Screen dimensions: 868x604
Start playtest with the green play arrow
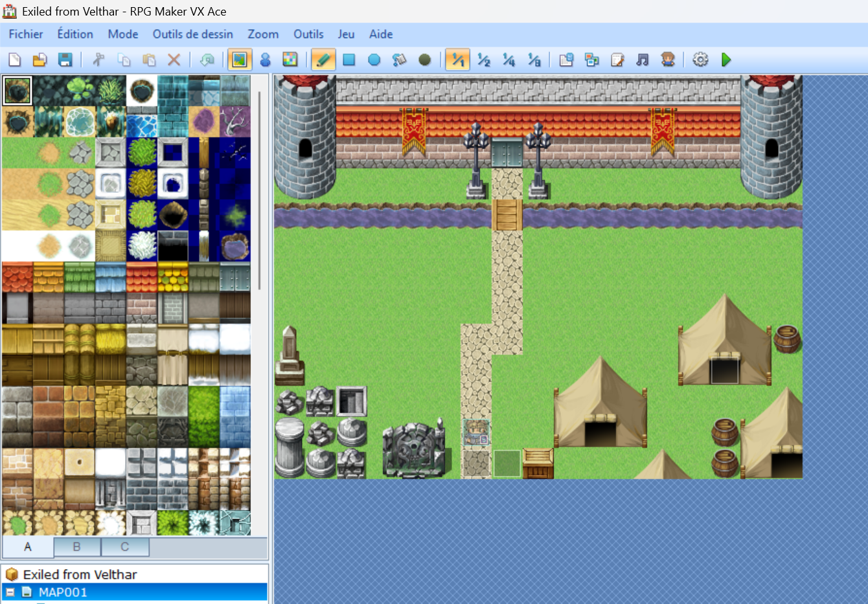726,60
